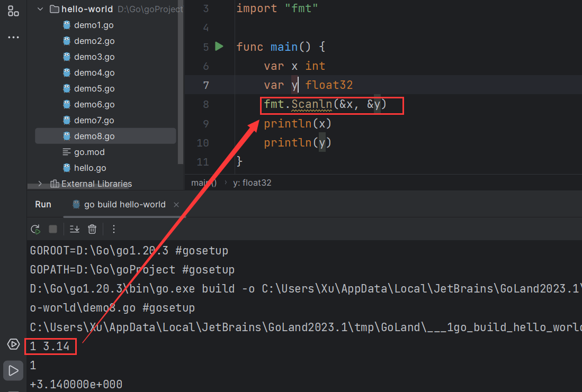Switch to go build hello-world run tab
582x392 pixels.
coord(124,204)
